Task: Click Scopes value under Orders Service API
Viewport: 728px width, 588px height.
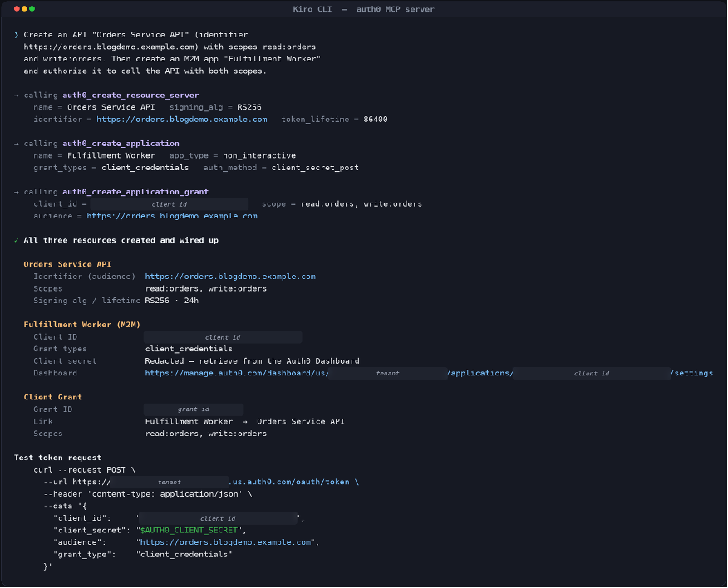Action: coord(206,288)
